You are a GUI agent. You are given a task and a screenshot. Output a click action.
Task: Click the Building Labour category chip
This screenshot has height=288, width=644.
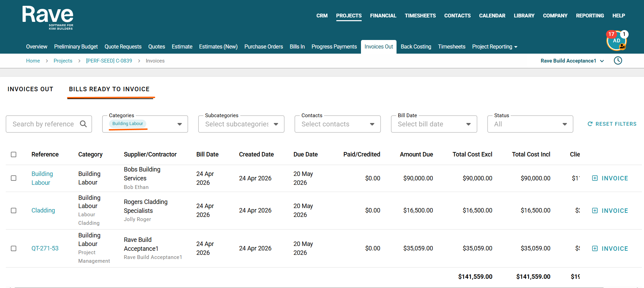tap(128, 124)
